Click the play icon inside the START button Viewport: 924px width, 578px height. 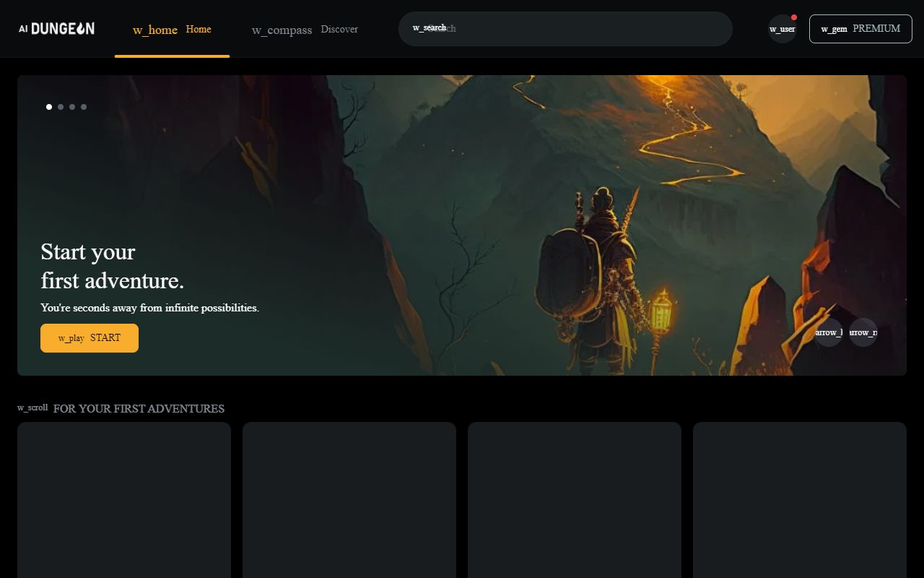(x=71, y=337)
